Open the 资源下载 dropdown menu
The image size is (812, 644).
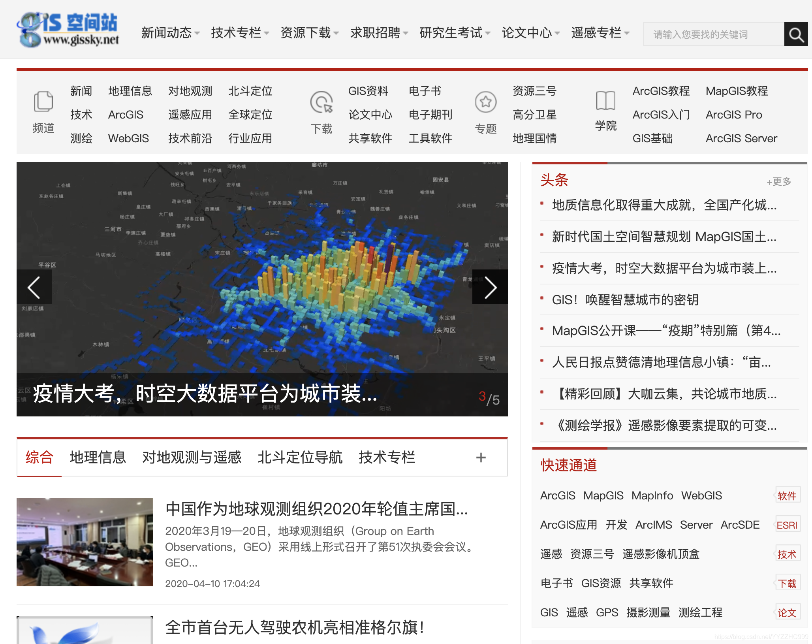[x=309, y=33]
